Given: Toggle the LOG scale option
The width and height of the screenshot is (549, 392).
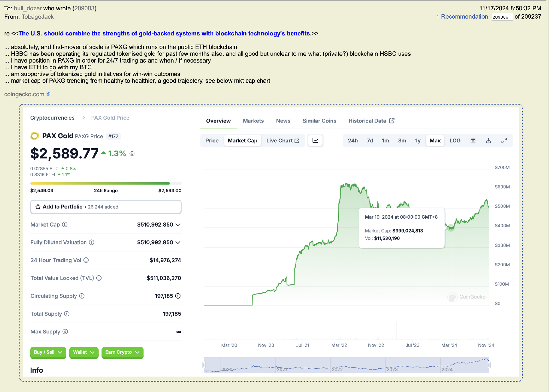Looking at the screenshot, I should (455, 141).
